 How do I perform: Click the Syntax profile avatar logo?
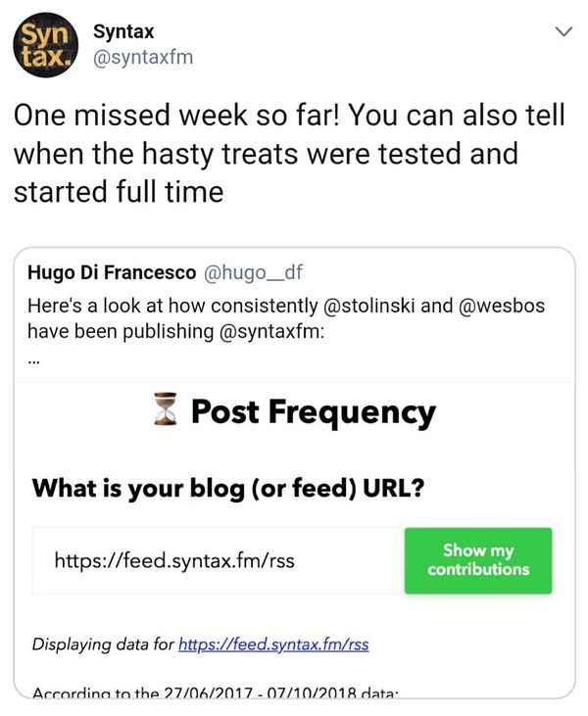click(43, 45)
